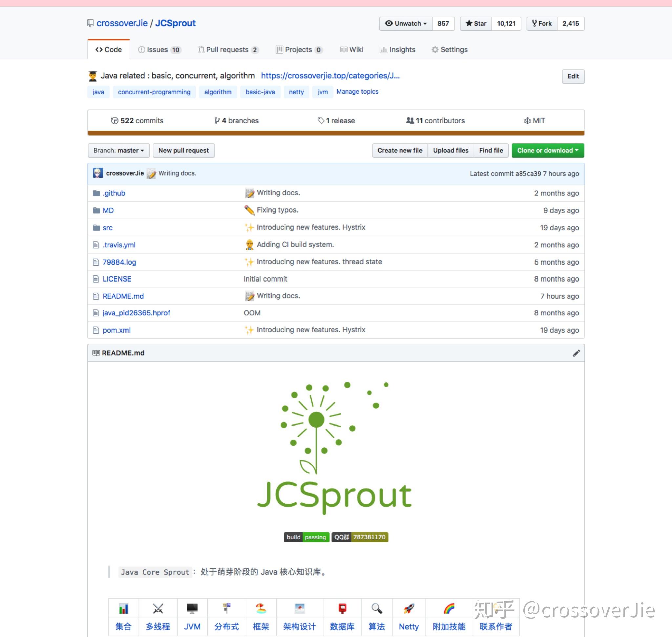Switch to the Insights tab
Image resolution: width=672 pixels, height=637 pixels.
click(x=397, y=50)
